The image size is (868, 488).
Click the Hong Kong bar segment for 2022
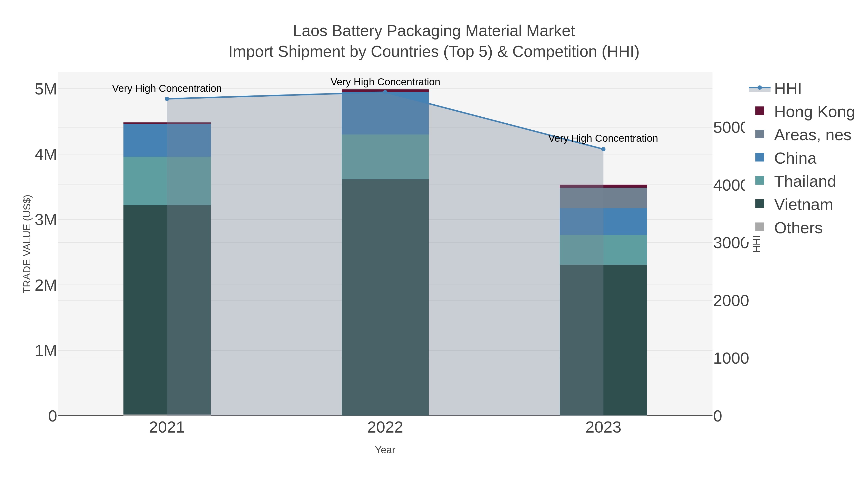385,91
